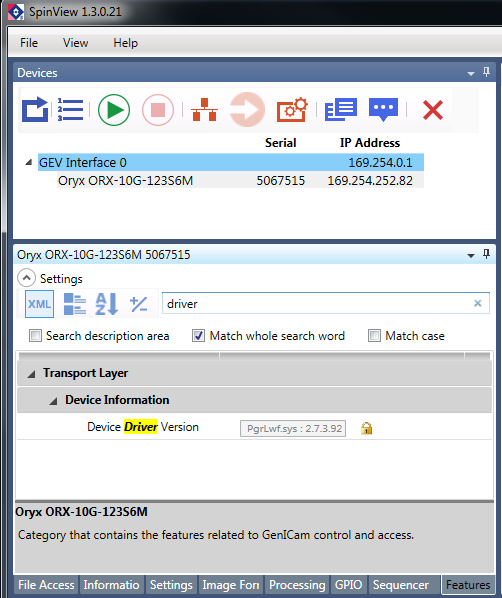This screenshot has height=598, width=502.
Task: Collapse the Settings section chevron
Action: [26, 278]
